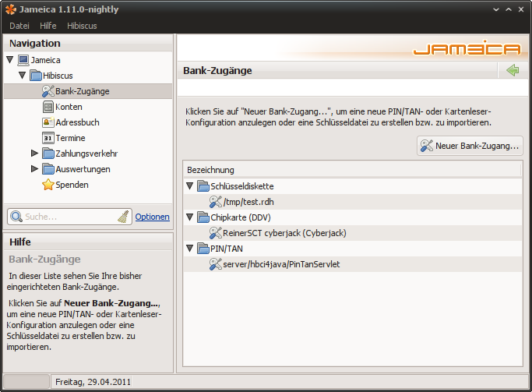Click the Bank-Zugänge tools icon in navigation

tap(48, 91)
